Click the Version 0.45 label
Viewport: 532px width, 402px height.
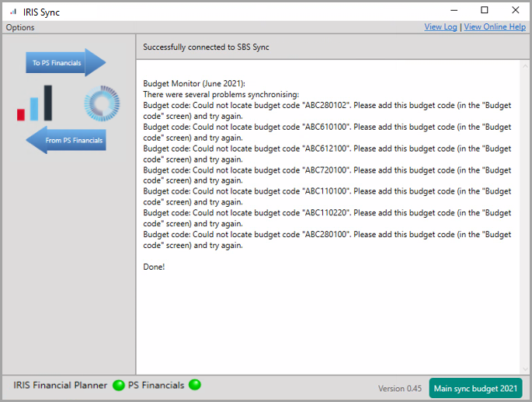pyautogui.click(x=399, y=389)
